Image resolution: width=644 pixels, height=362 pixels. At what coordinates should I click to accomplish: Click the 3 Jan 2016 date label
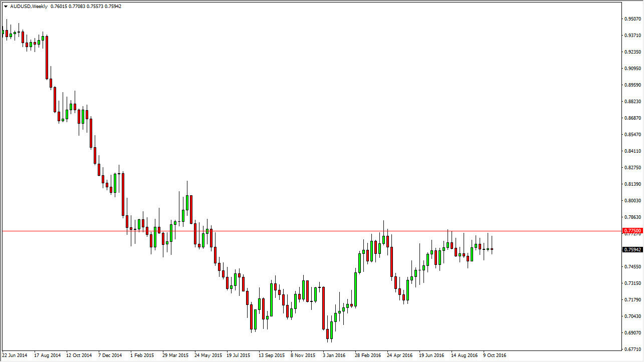334,355
